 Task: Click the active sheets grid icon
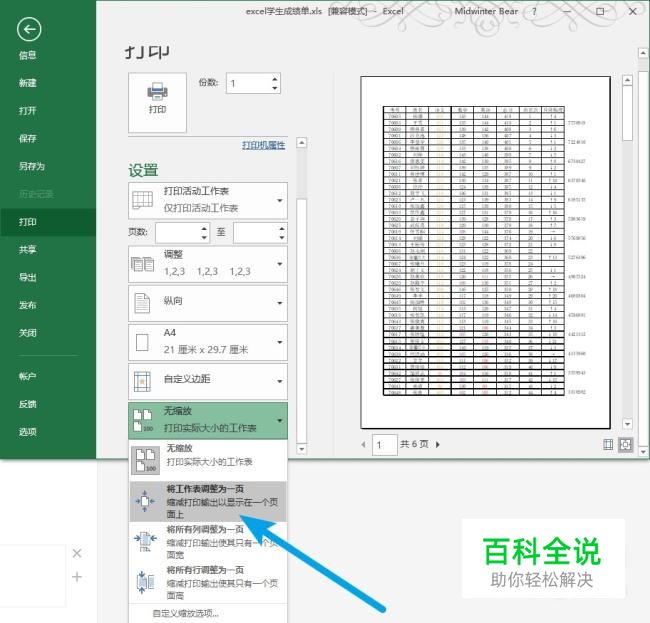pos(143,200)
